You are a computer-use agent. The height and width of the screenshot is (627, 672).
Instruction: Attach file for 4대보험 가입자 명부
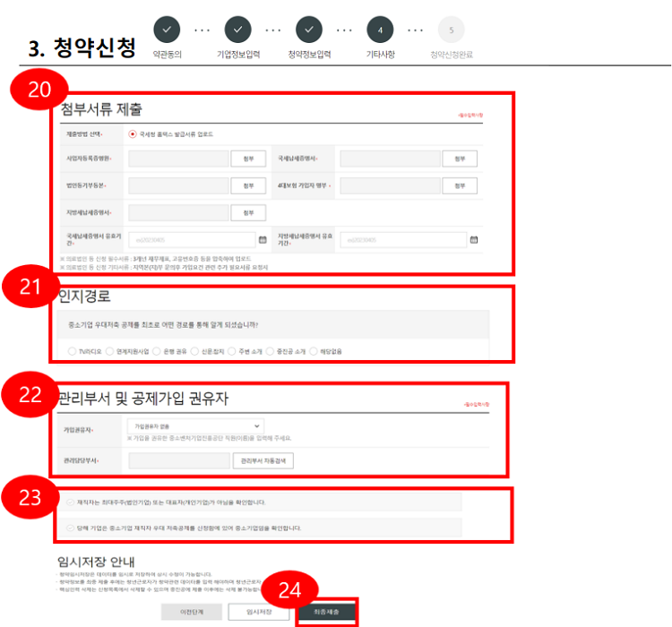click(x=459, y=186)
